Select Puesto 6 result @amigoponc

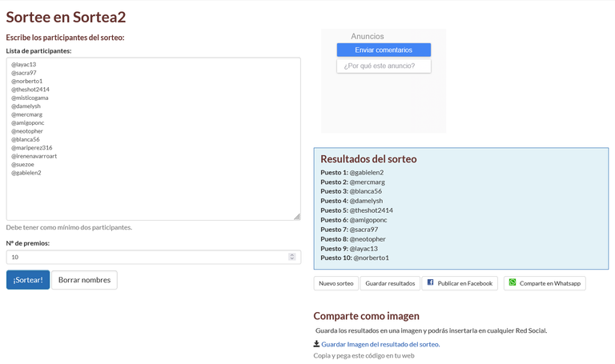[354, 220]
